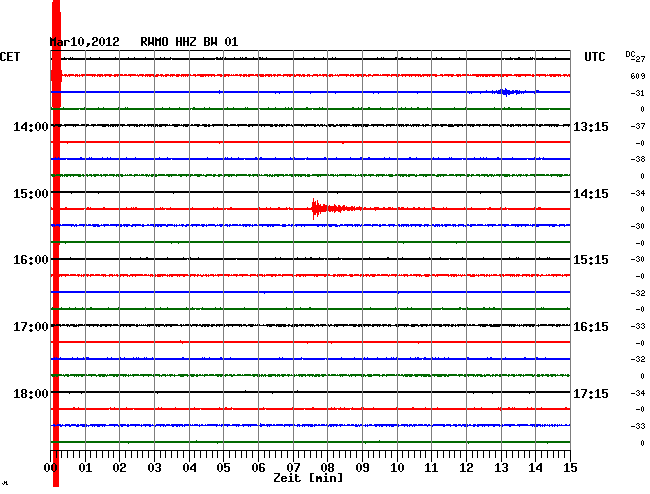Click the 06 minute axis tick label
The image size is (650, 494).
258,468
